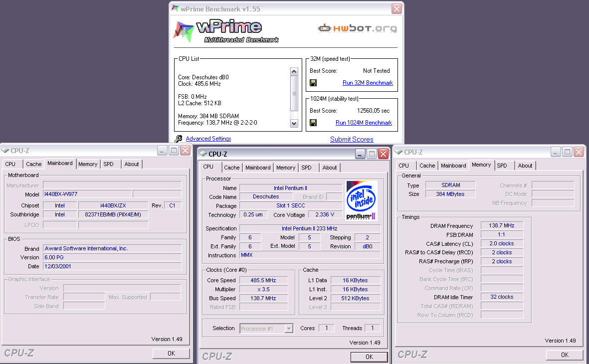The width and height of the screenshot is (589, 364).
Task: Select Mainboard tab in left CPU-Z window
Action: click(x=60, y=164)
